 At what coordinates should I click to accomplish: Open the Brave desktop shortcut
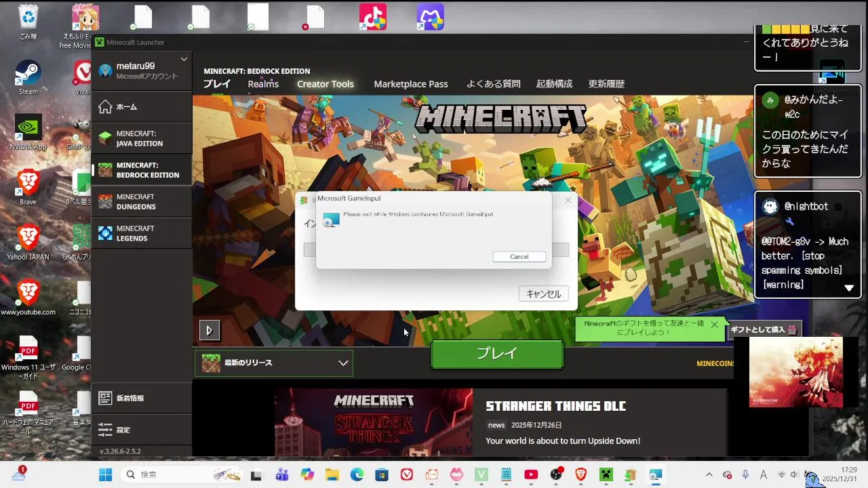28,187
